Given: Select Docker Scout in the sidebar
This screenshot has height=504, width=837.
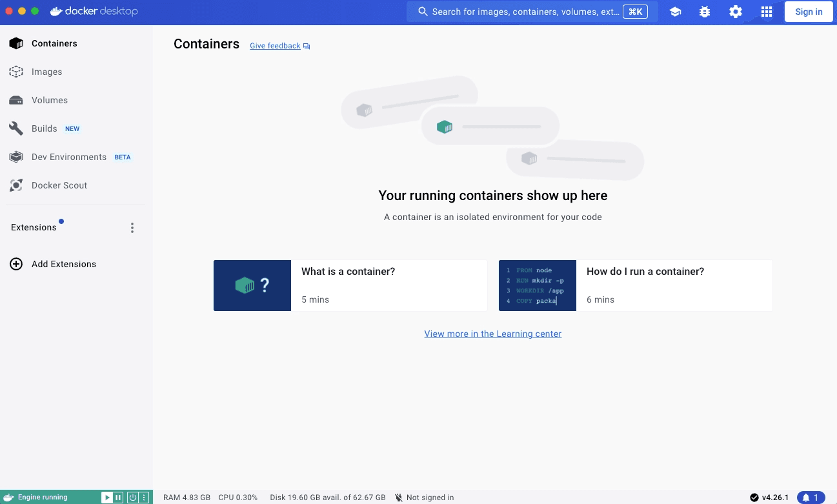Looking at the screenshot, I should [59, 185].
